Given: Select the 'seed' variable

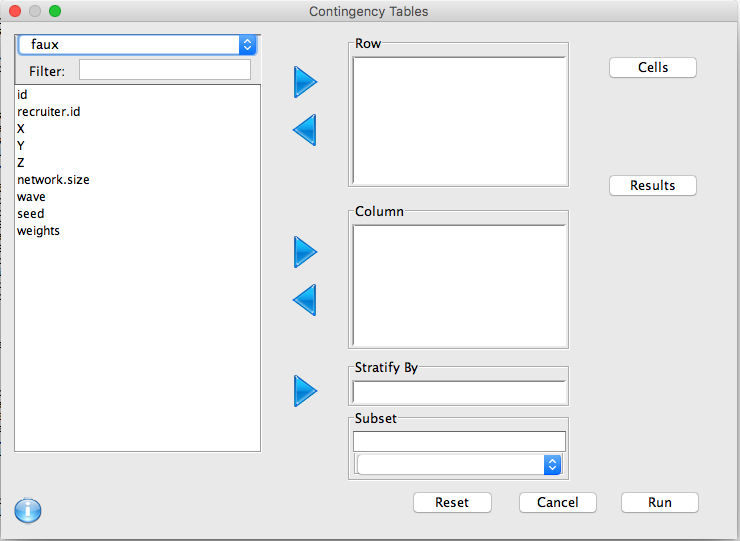Looking at the screenshot, I should coord(137,213).
